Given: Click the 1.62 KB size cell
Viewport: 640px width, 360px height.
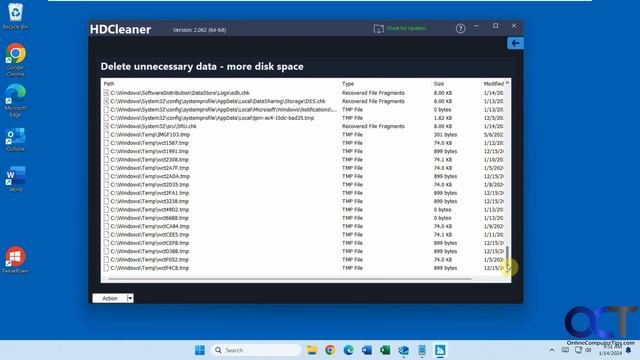Looking at the screenshot, I should (443, 118).
